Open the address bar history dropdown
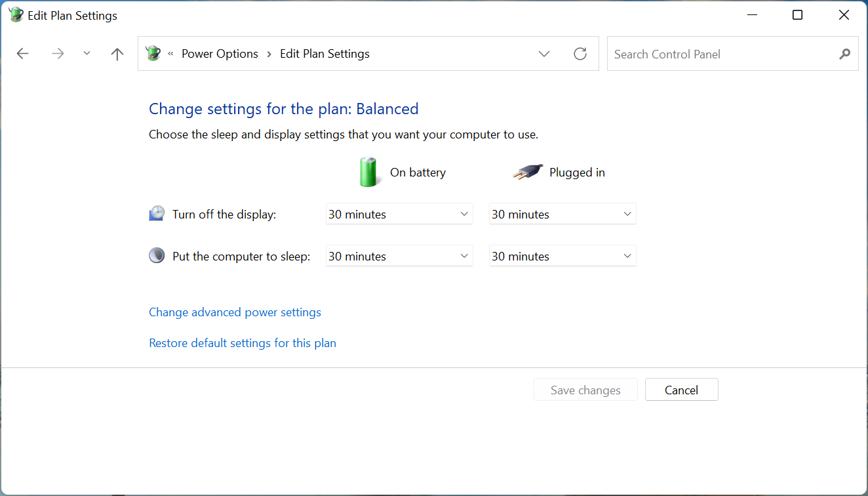Image resolution: width=868 pixels, height=496 pixels. tap(543, 54)
